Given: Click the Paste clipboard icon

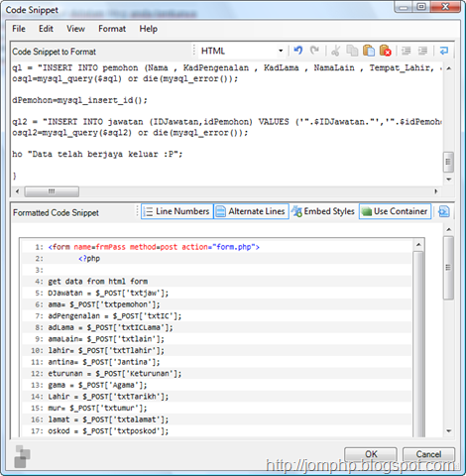Looking at the screenshot, I should [x=369, y=51].
